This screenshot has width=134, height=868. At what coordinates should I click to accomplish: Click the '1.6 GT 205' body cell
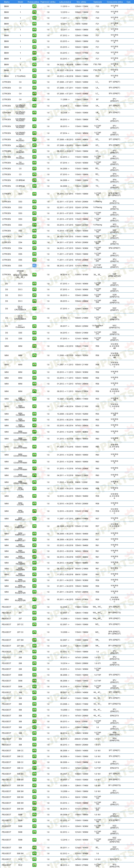point(97,809)
